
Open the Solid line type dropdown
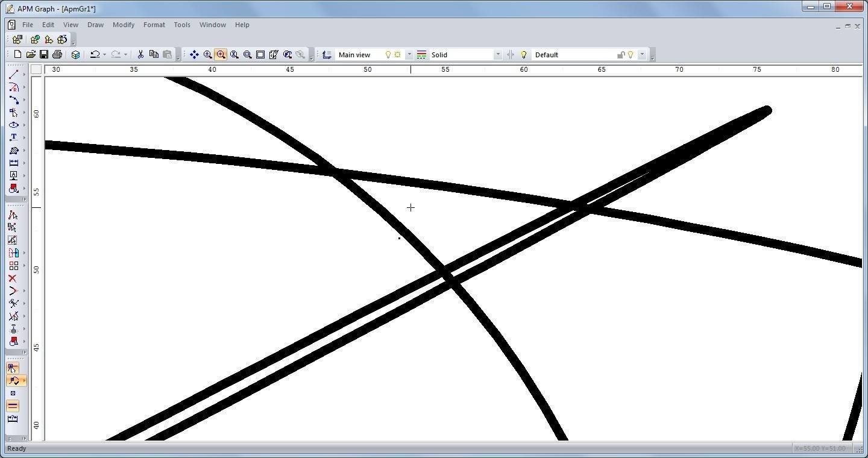[498, 54]
